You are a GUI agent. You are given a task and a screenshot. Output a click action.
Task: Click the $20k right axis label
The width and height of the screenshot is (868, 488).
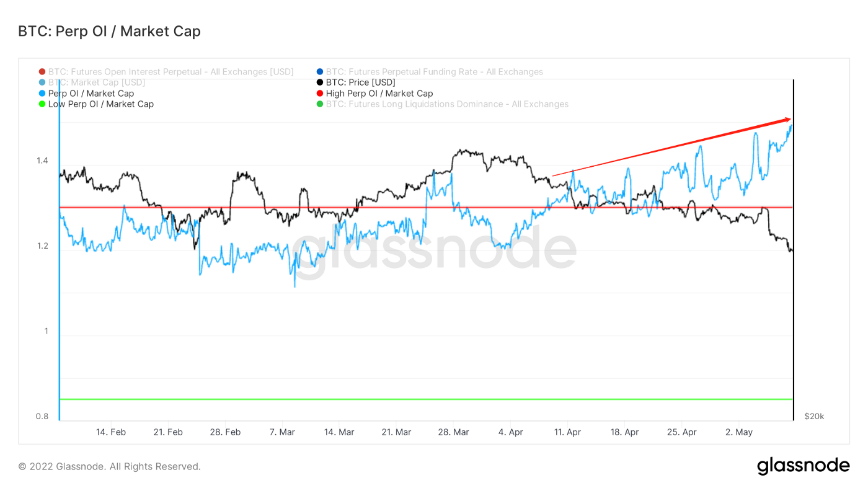(814, 416)
